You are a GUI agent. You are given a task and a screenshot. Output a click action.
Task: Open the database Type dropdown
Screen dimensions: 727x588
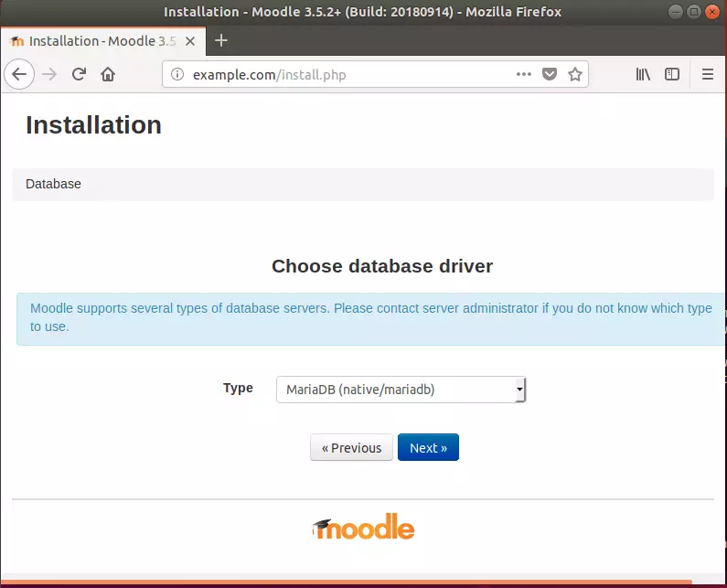pos(401,390)
